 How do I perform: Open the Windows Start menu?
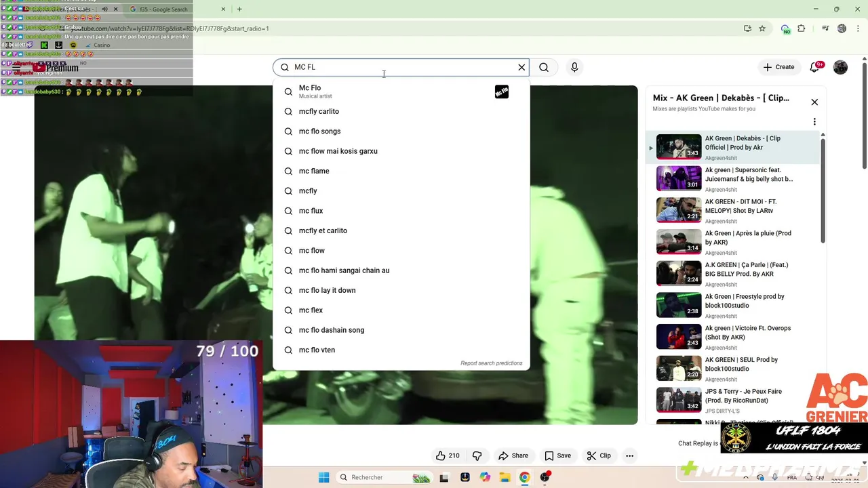point(323,477)
